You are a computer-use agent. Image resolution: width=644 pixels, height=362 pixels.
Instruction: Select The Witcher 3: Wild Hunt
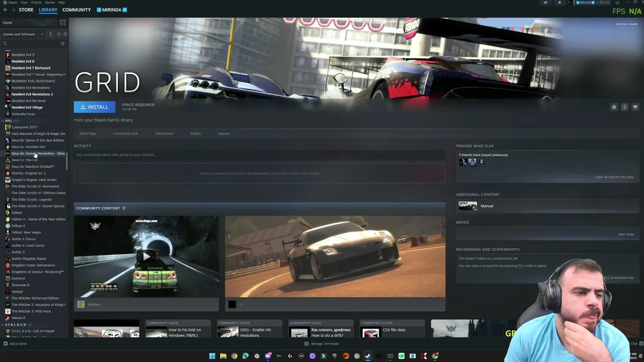(31, 311)
